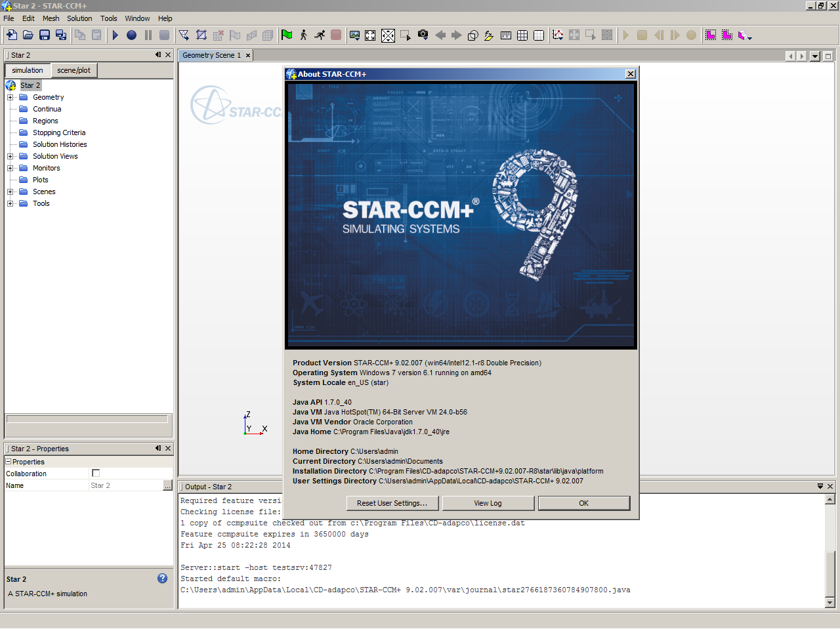The image size is (840, 629).
Task: Select the Star 2 root tree node
Action: [x=30, y=85]
